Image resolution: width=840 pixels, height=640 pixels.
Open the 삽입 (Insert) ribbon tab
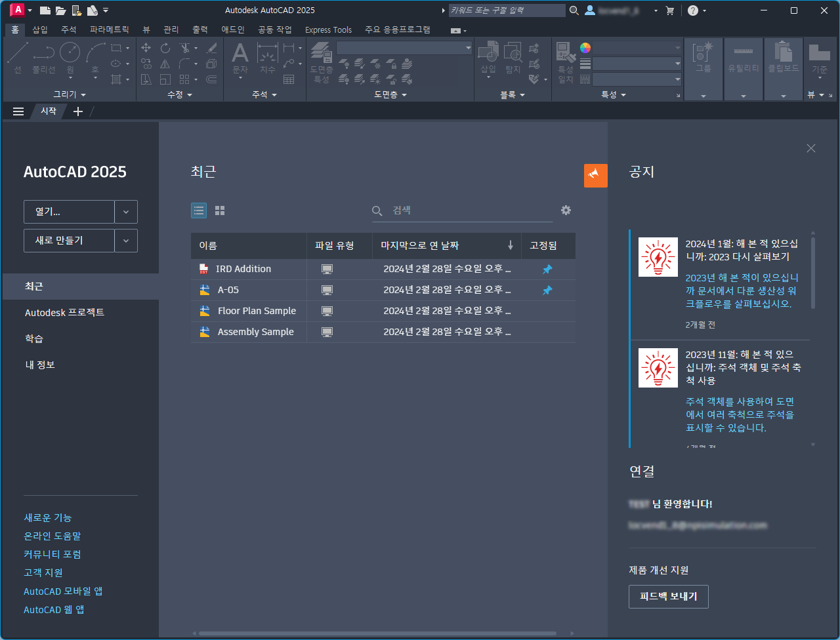point(40,30)
